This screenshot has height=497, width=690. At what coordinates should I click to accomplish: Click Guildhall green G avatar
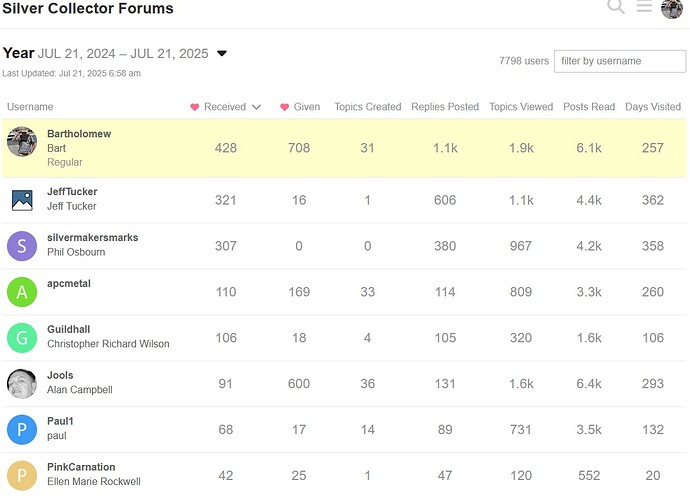click(22, 337)
